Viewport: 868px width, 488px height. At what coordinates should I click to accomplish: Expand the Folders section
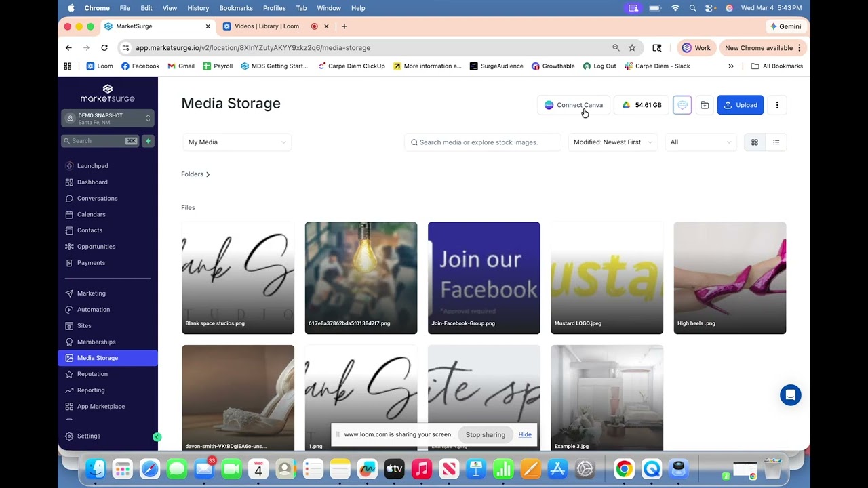click(x=195, y=174)
